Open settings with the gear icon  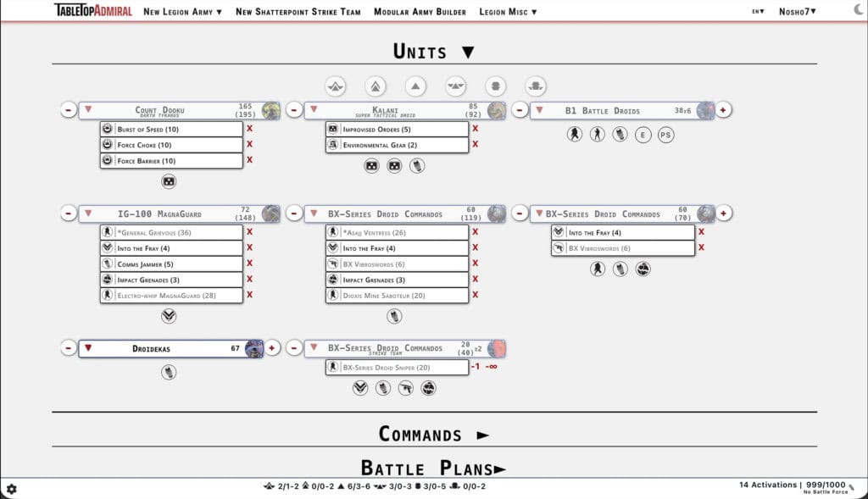coord(12,489)
